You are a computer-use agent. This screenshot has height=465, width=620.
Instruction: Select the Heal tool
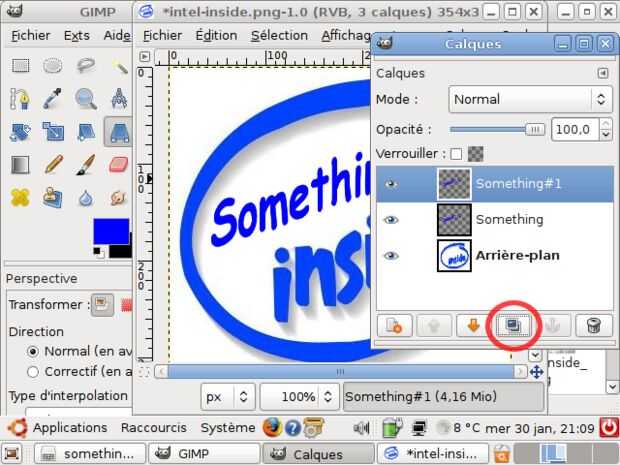click(20, 197)
